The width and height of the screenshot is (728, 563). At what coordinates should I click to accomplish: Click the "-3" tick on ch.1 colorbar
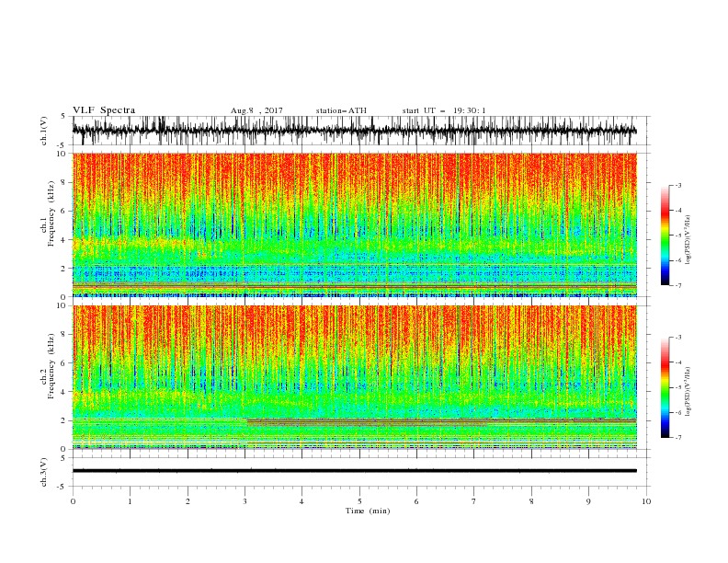[x=677, y=185]
